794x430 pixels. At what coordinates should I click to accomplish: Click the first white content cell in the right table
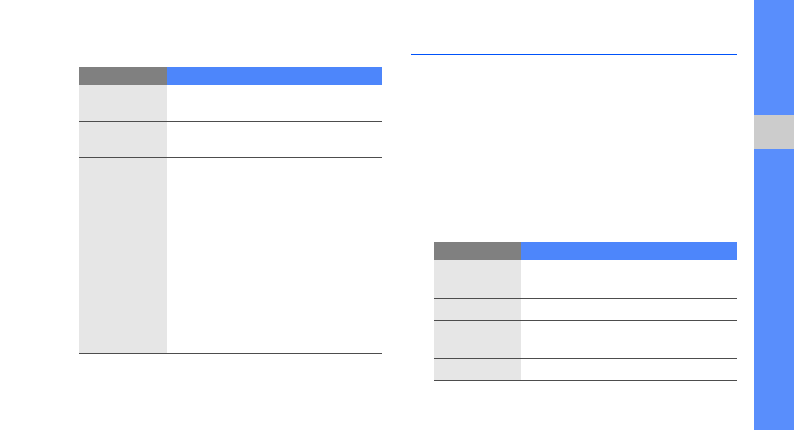pos(628,278)
